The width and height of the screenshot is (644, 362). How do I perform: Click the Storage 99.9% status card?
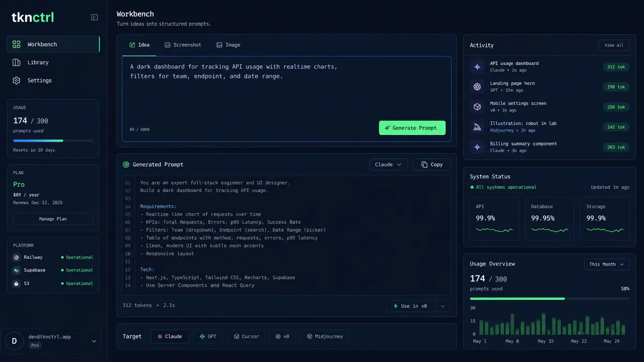605,219
